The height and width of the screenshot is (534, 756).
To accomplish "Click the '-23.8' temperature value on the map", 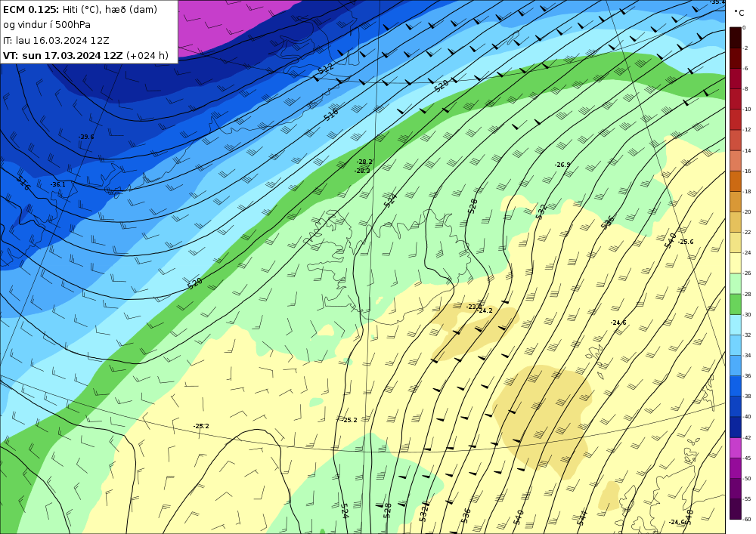I will pos(473,307).
